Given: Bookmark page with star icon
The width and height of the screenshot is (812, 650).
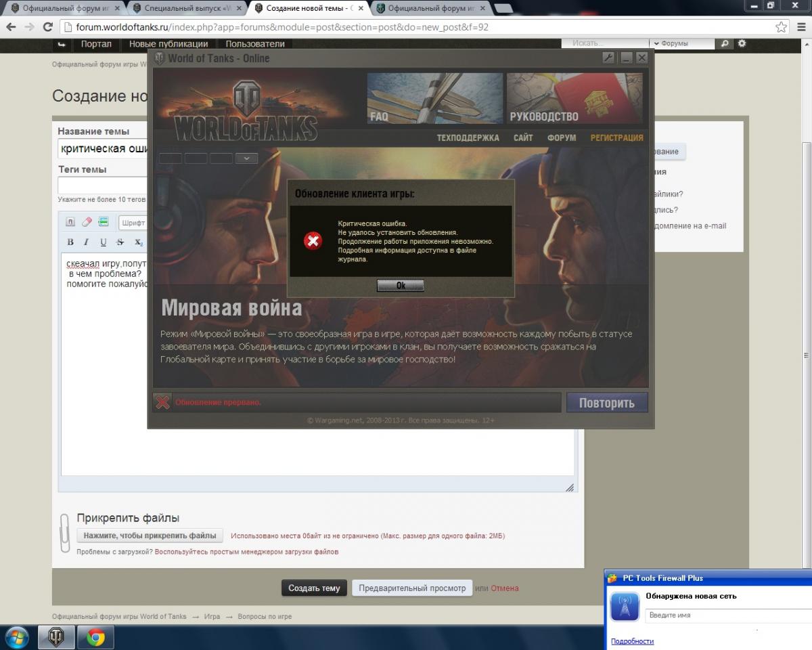Looking at the screenshot, I should pos(782,27).
